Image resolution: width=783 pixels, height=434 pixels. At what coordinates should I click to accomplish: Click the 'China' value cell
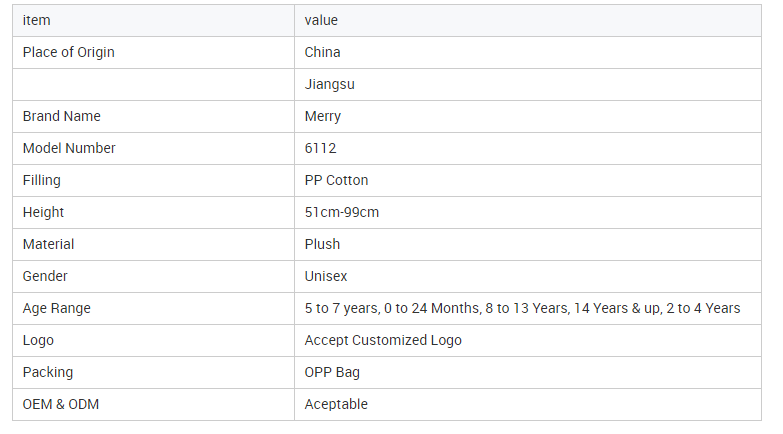pyautogui.click(x=528, y=52)
